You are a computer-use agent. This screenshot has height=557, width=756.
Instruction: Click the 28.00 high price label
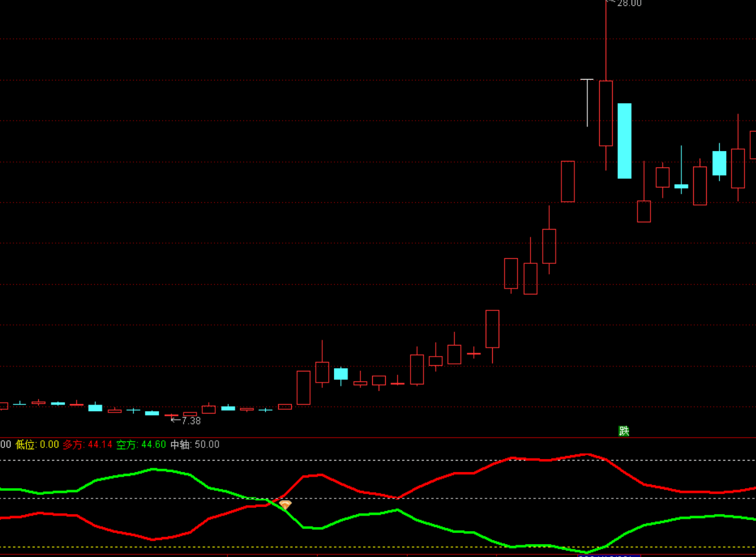pyautogui.click(x=629, y=3)
